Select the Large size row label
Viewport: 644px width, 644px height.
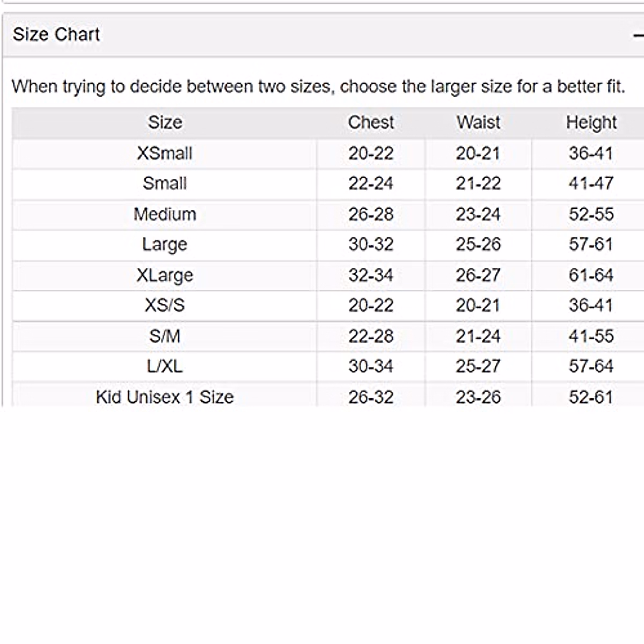[165, 245]
